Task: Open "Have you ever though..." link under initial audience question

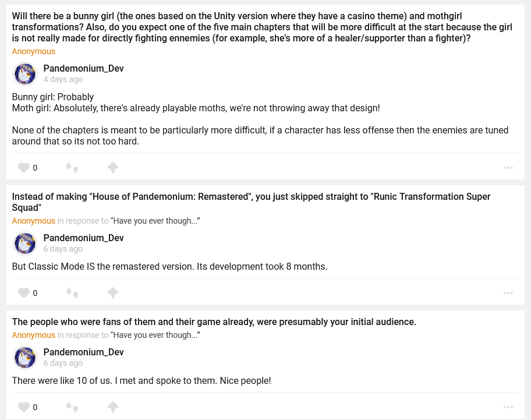Action: tap(155, 335)
